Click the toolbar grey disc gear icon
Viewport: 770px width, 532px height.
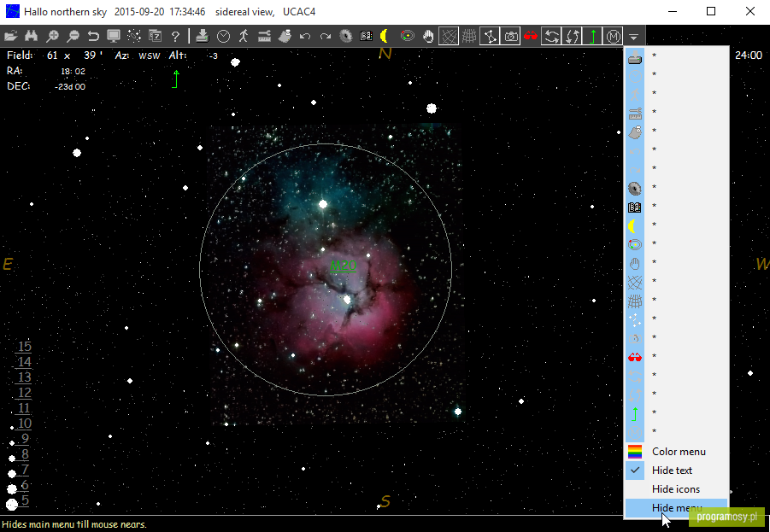pos(346,36)
